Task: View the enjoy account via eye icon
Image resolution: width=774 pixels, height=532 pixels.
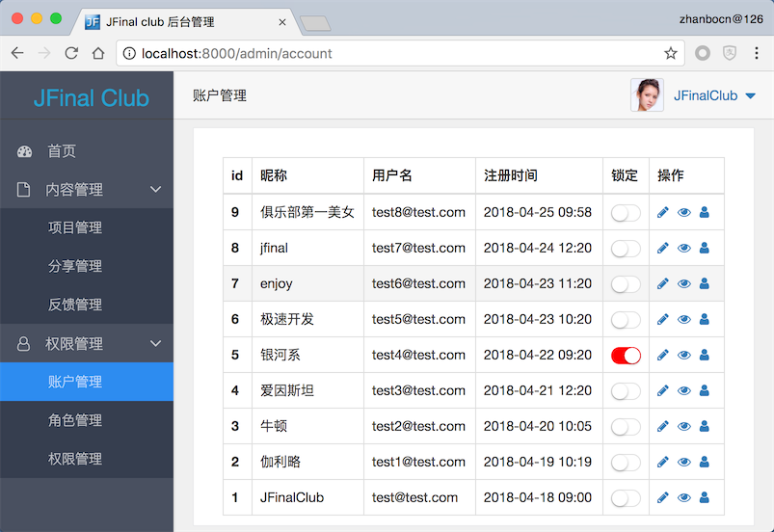Action: coord(683,283)
